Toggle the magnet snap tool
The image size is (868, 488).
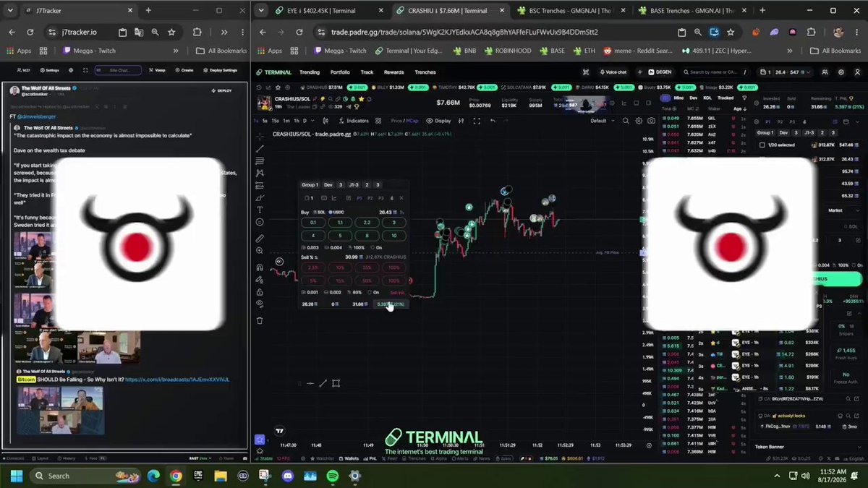point(260,267)
